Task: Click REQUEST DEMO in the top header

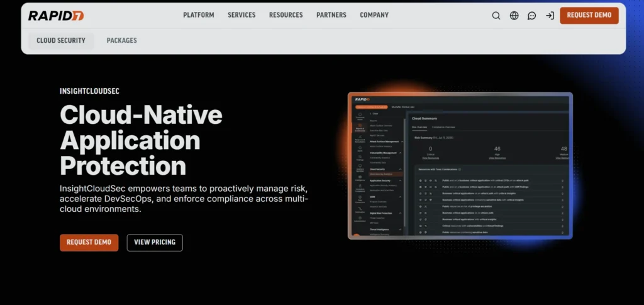Action: pos(589,15)
